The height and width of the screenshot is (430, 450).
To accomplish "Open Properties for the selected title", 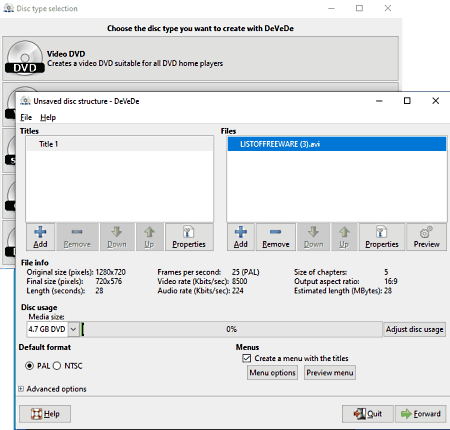I will tap(189, 237).
